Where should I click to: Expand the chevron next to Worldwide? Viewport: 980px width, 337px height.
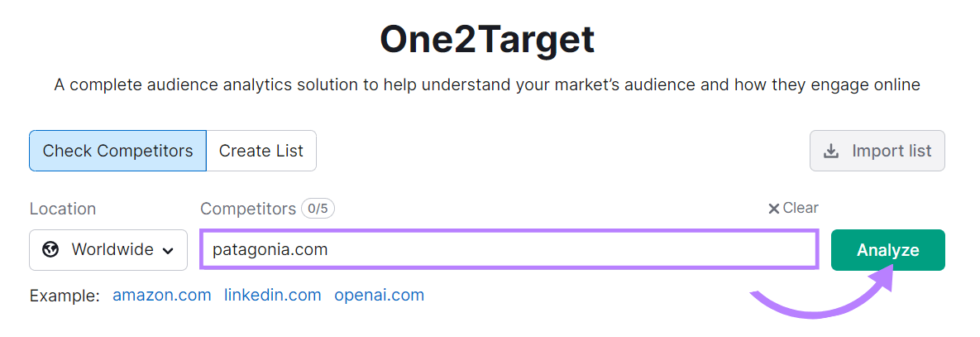(168, 252)
